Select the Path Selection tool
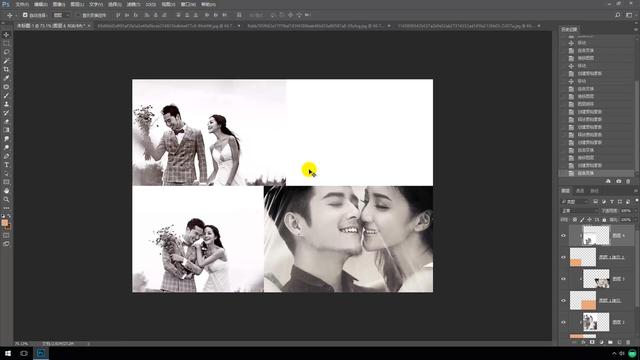Screen dimensions: 640x360 (6, 174)
